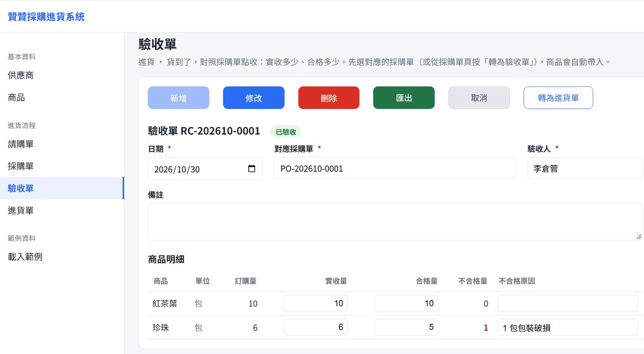The image size is (644, 354).
Task: Grab the 備註 textarea resize handle
Action: tap(639, 237)
